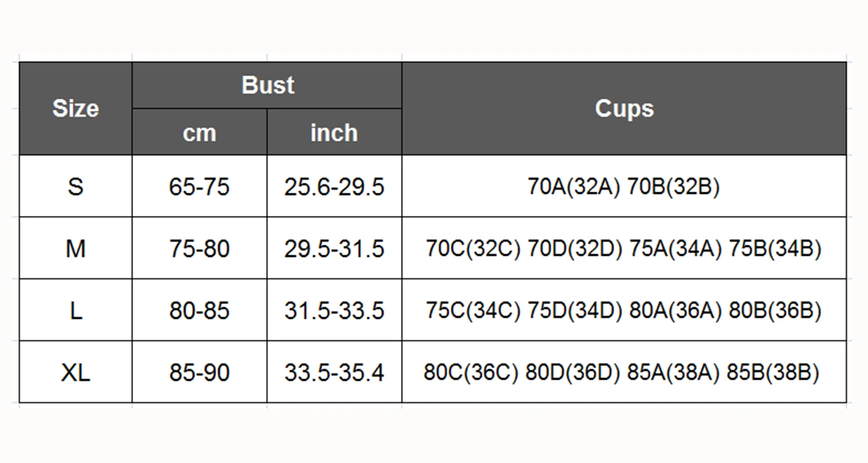
Task: Click the Size header cell
Action: tap(76, 109)
